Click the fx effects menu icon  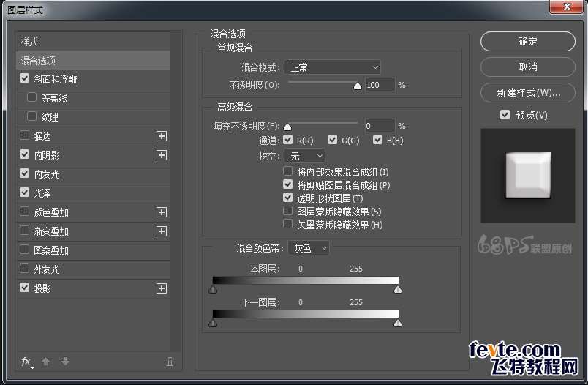(x=26, y=361)
